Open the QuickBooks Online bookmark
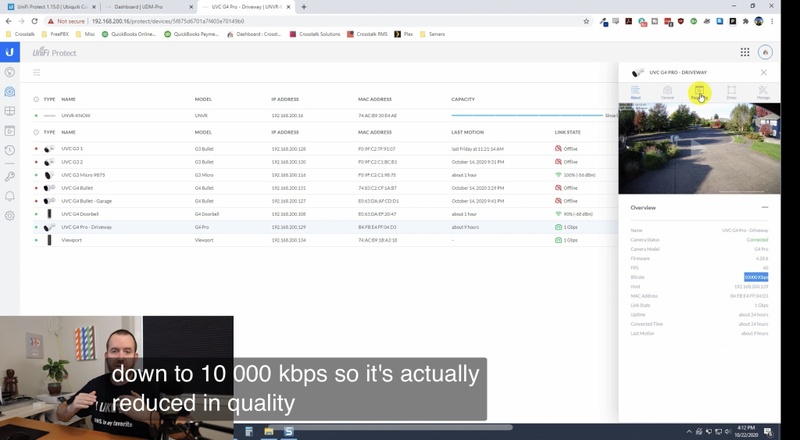The height and width of the screenshot is (440, 800). pos(129,34)
